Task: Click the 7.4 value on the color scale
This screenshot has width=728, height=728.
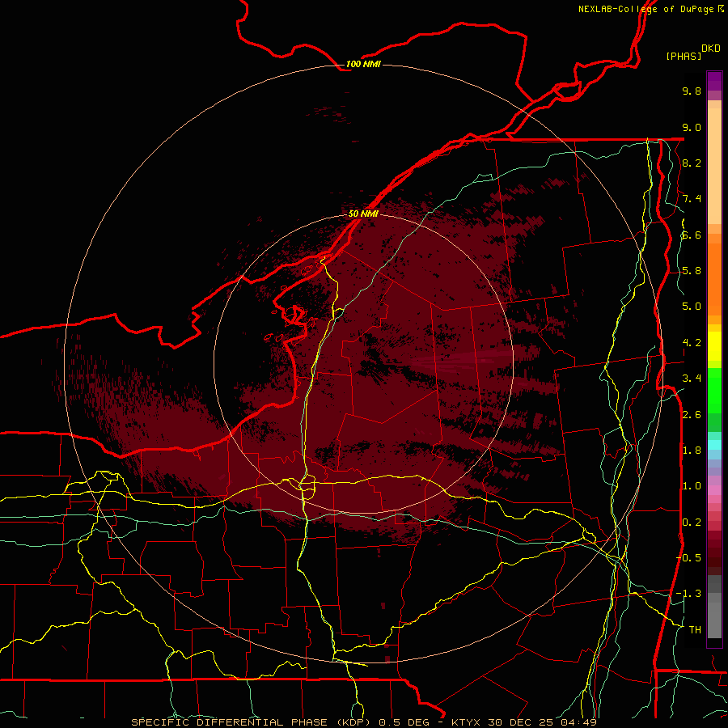Action: [x=692, y=199]
